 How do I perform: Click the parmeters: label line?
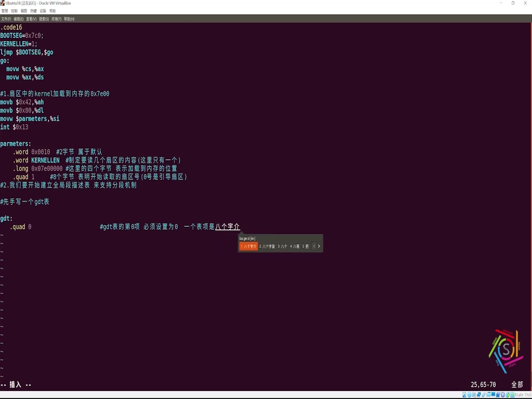[x=16, y=144]
